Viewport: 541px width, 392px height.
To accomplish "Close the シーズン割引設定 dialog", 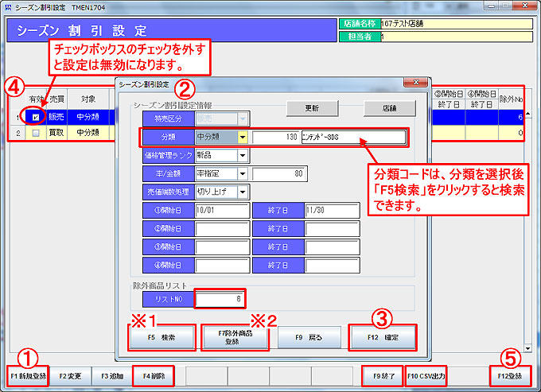I will click(x=416, y=82).
